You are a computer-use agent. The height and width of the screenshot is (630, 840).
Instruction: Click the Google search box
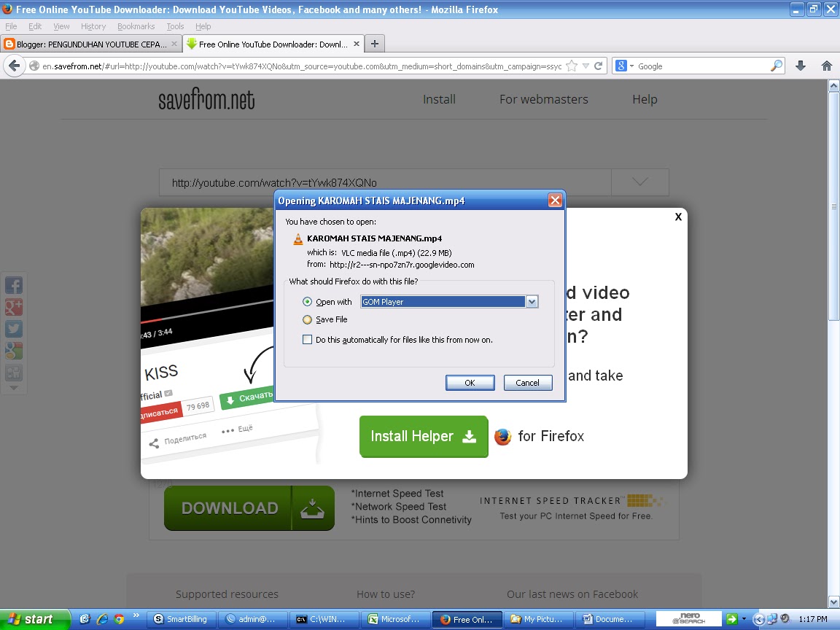(703, 66)
